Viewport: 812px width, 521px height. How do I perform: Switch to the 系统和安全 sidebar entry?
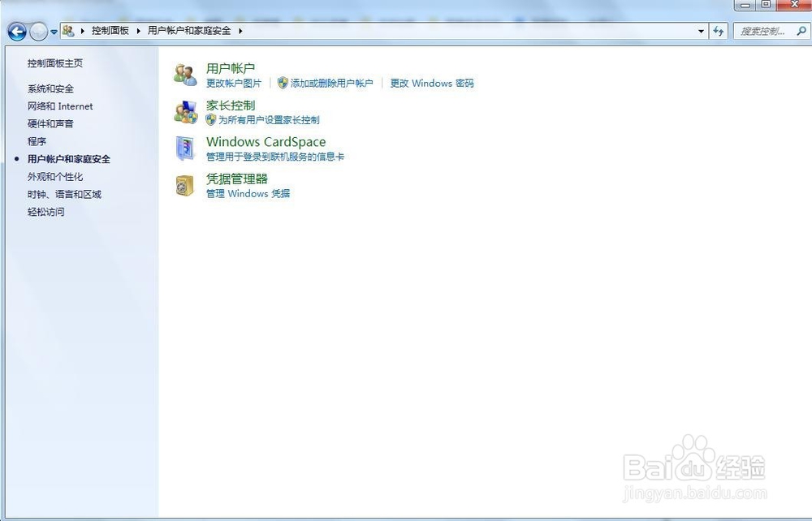(53, 88)
